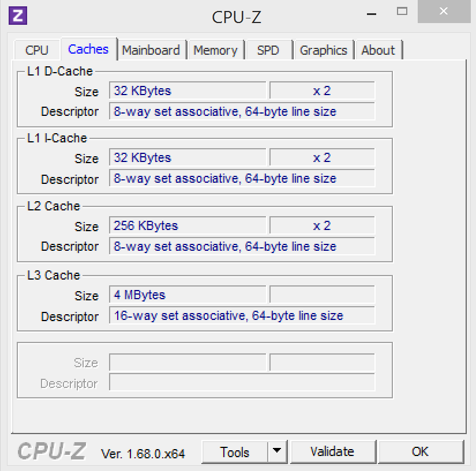
Task: Open the About tab
Action: click(x=378, y=50)
